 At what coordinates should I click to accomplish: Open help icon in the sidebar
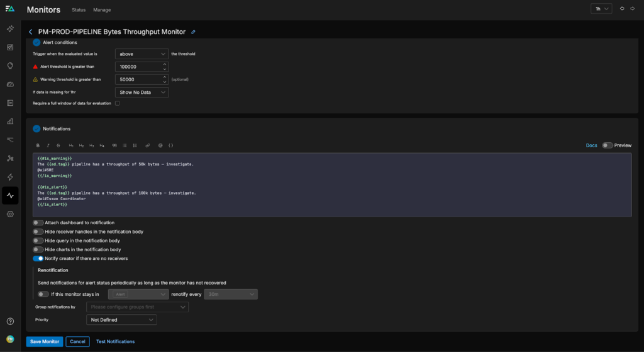click(x=10, y=322)
